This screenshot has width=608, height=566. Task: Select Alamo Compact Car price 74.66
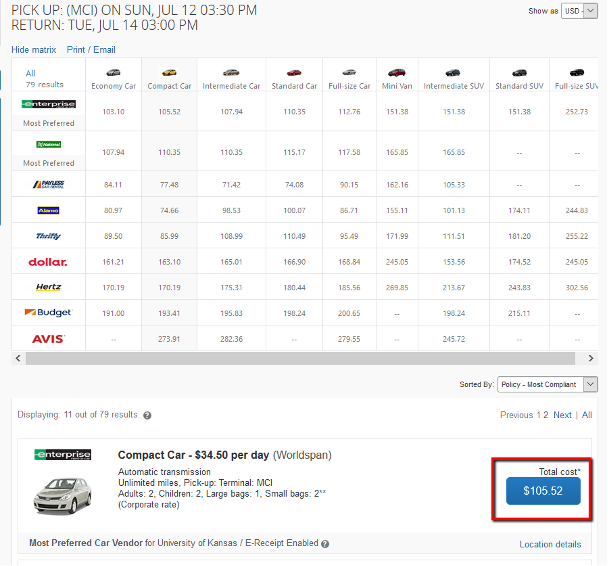169,211
